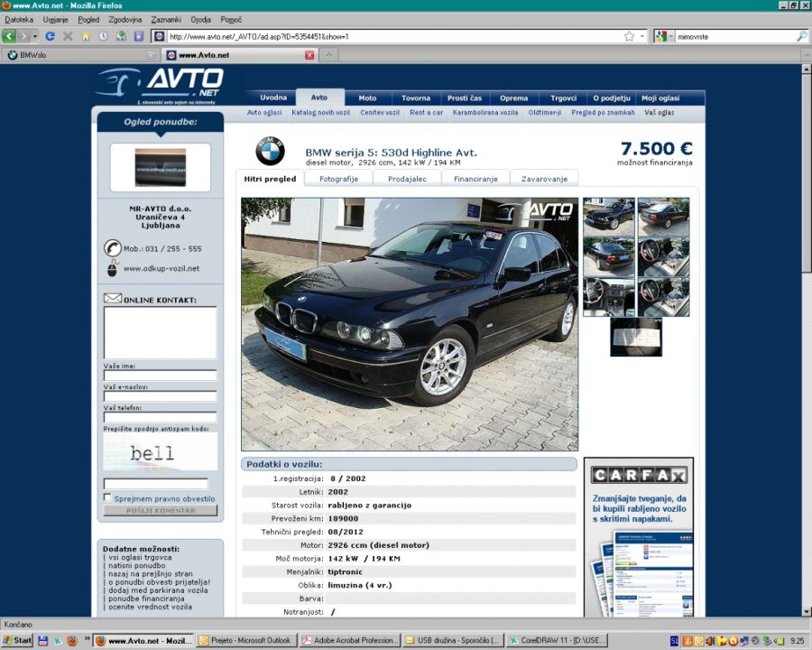Open the Windows Start button
812x650 pixels.
point(17,641)
